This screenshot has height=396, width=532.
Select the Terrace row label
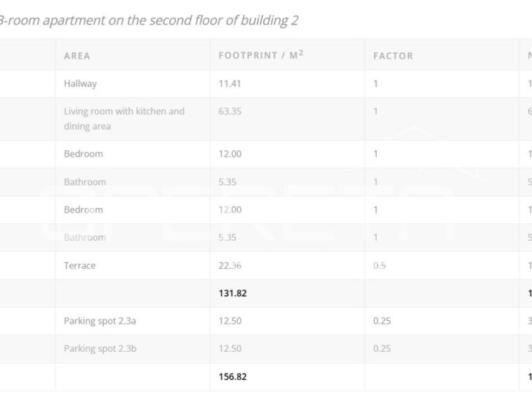[x=80, y=265]
